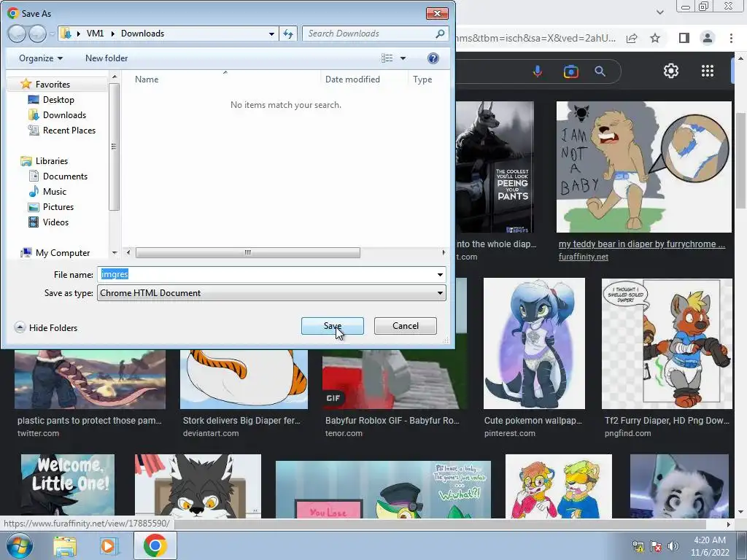This screenshot has width=747, height=560.
Task: Click the furaffinity.net source link
Action: click(x=583, y=257)
